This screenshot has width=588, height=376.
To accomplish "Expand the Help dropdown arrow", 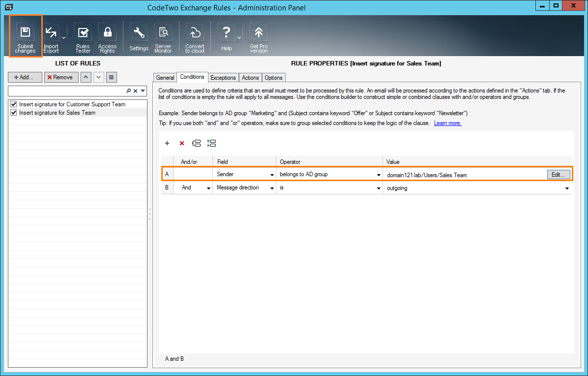I will (239, 38).
